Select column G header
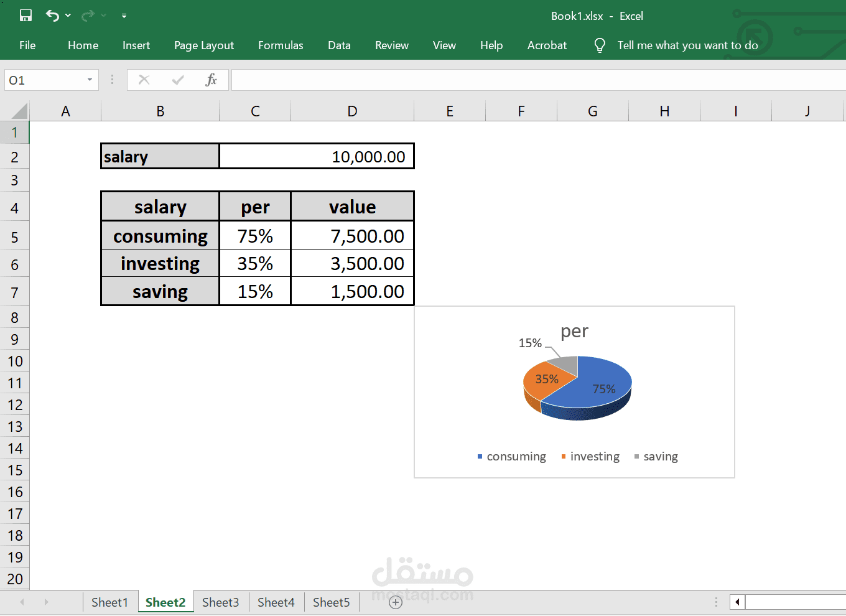This screenshot has height=616, width=846. (593, 111)
